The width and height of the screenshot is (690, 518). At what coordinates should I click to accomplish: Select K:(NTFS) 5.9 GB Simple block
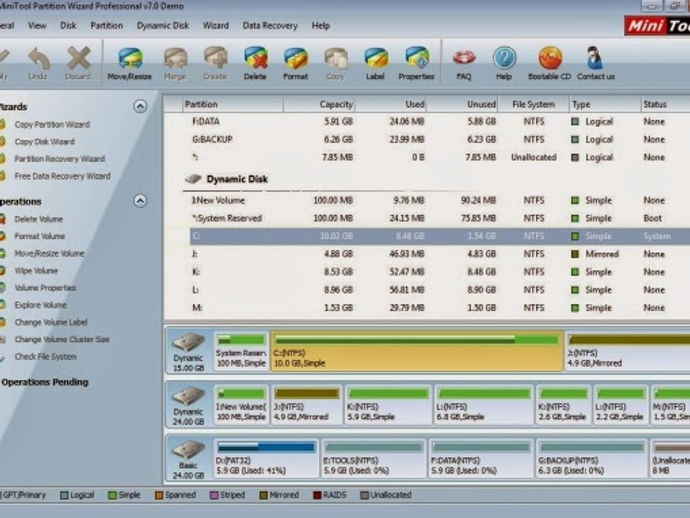pyautogui.click(x=388, y=405)
